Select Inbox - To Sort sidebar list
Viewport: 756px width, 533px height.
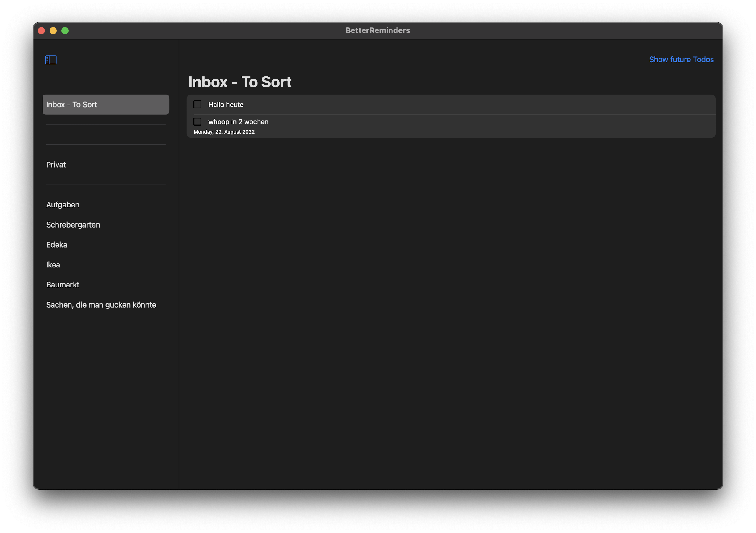105,104
